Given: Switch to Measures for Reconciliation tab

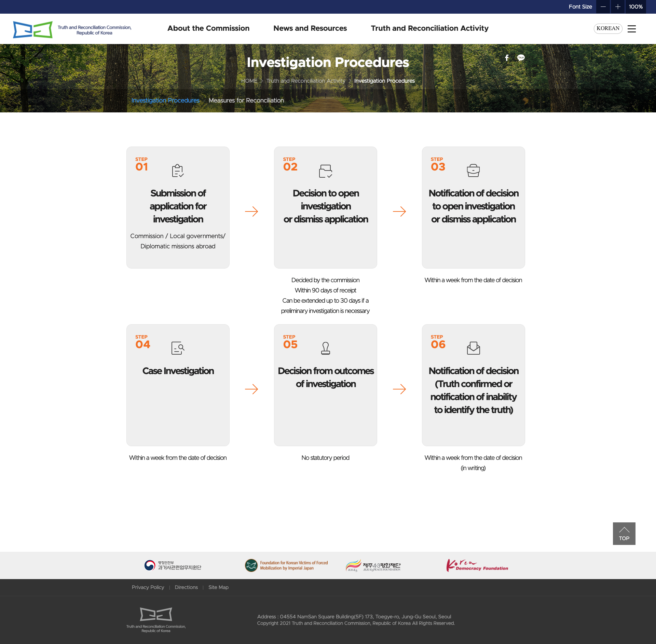Looking at the screenshot, I should point(246,100).
